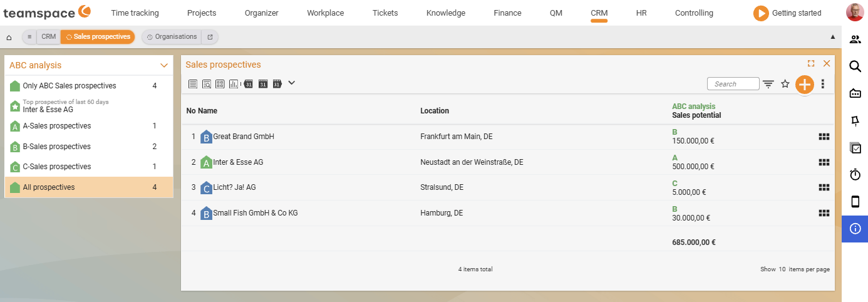
Task: Expand the view toolbar chevron
Action: (291, 83)
